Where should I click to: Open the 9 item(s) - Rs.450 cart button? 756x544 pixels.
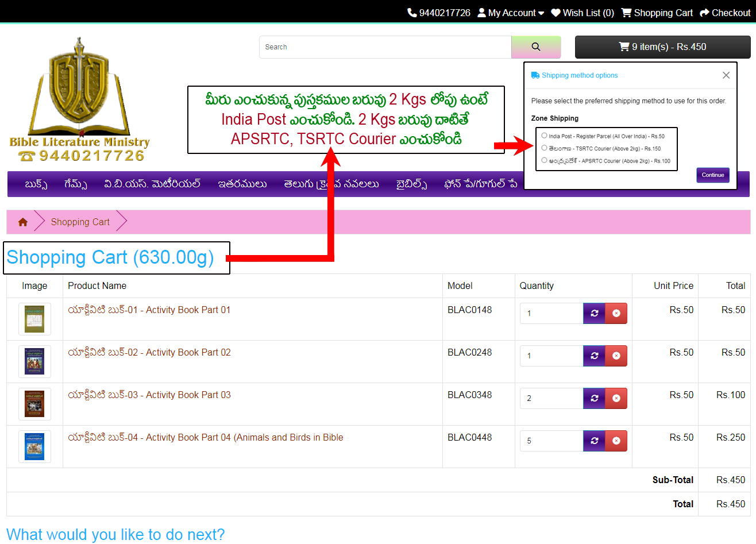click(662, 47)
